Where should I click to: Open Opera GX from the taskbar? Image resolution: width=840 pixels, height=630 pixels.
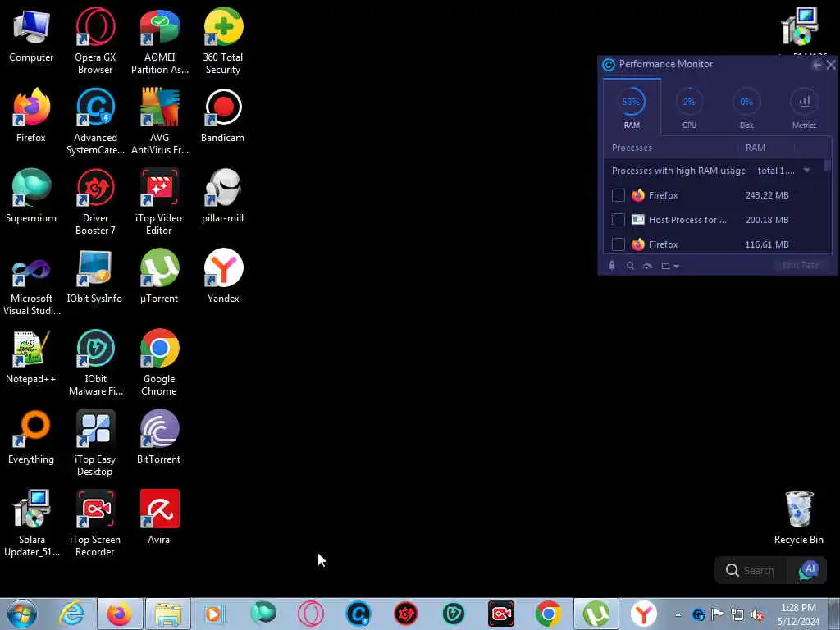310,614
